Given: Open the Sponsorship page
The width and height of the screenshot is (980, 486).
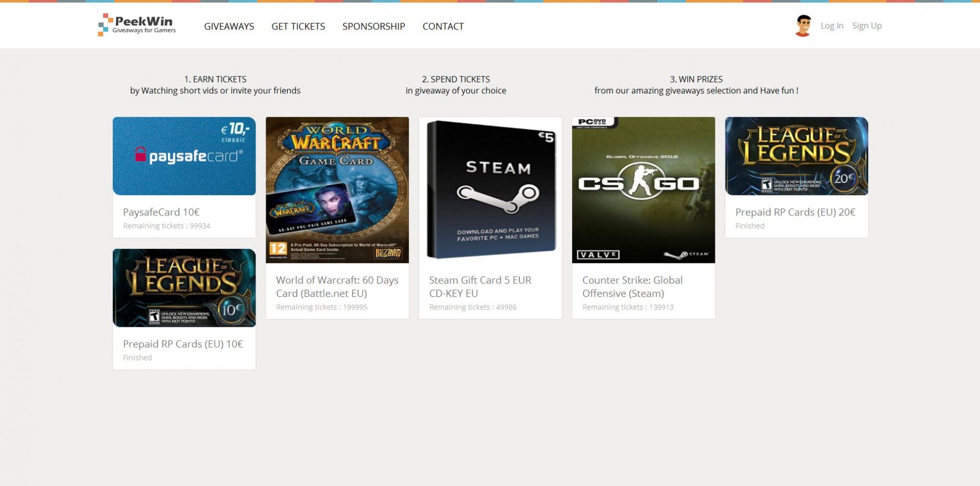Looking at the screenshot, I should (374, 26).
